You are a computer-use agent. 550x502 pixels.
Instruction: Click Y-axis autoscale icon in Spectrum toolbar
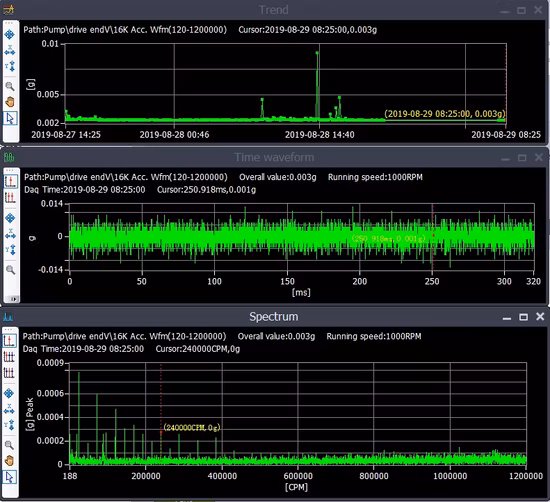[9, 425]
